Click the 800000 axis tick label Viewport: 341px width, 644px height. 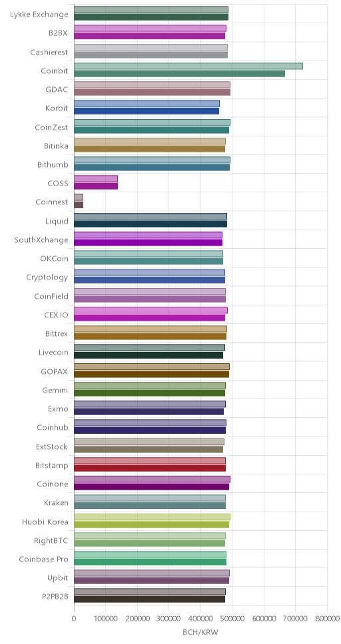coord(328,619)
